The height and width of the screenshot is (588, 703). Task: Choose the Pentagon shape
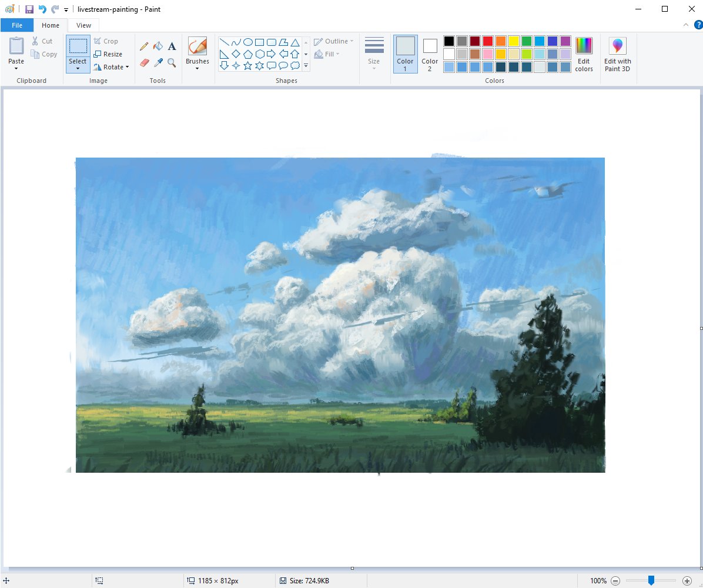point(247,54)
